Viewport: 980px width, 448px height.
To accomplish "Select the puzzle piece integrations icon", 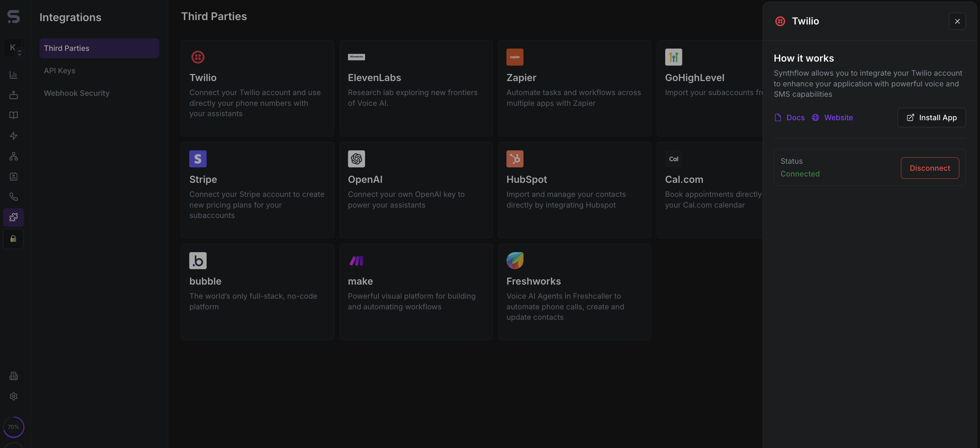I will pyautogui.click(x=13, y=217).
